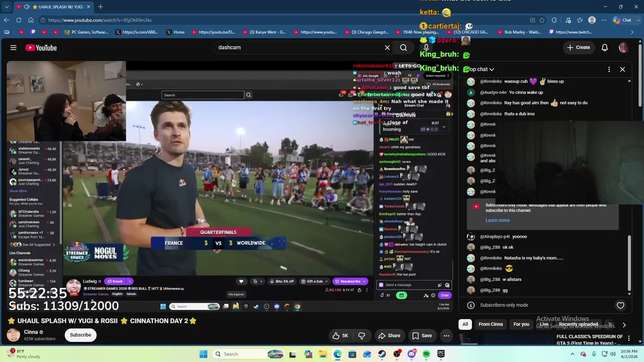Open the Cinna channel name link
This screenshot has width=644, height=362.
point(31,332)
